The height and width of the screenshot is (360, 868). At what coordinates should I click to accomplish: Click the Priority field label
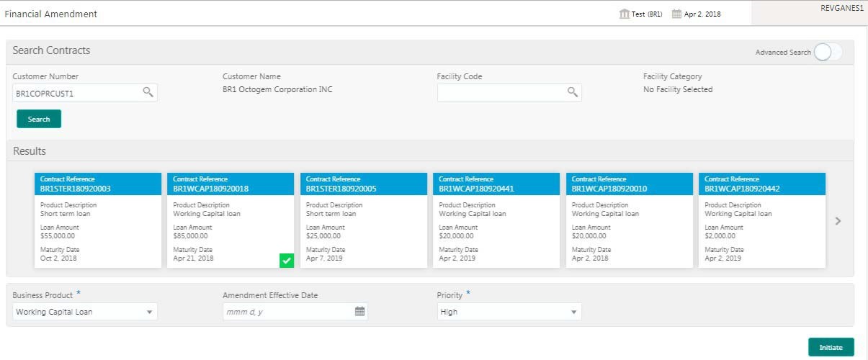[449, 295]
